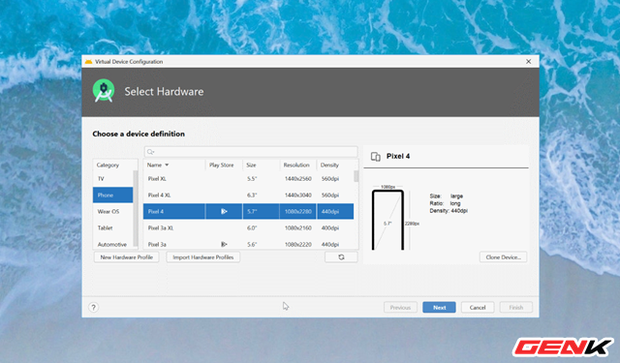Click the Play Store icon for Pixel 4
This screenshot has height=363, width=620.
coord(224,212)
